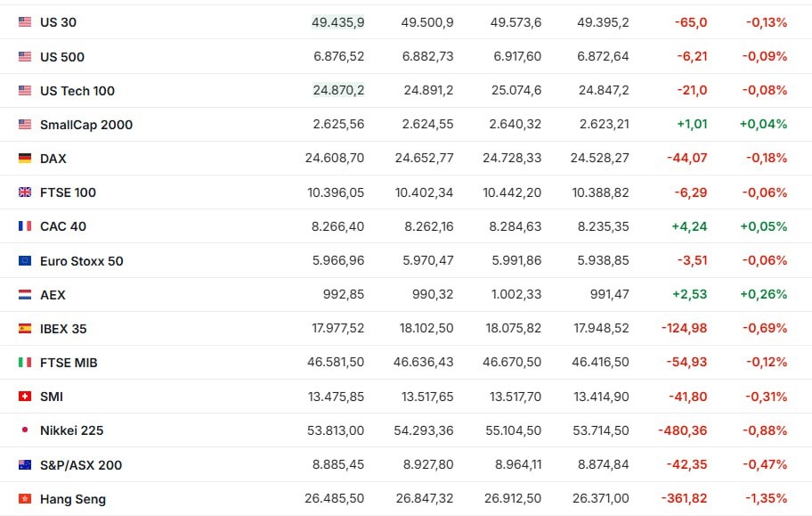
Task: Click Hang Seng percent change -1,35%
Action: point(767,499)
